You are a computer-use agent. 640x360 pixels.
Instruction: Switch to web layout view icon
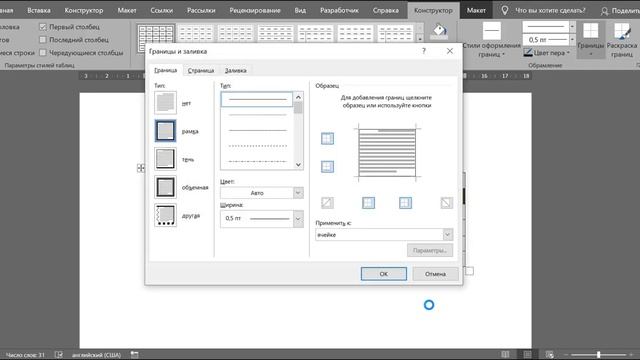pyautogui.click(x=549, y=355)
